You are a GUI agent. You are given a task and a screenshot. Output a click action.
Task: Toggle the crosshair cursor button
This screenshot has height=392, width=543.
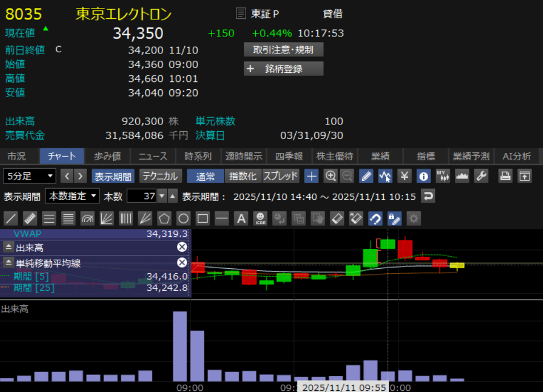tap(311, 176)
